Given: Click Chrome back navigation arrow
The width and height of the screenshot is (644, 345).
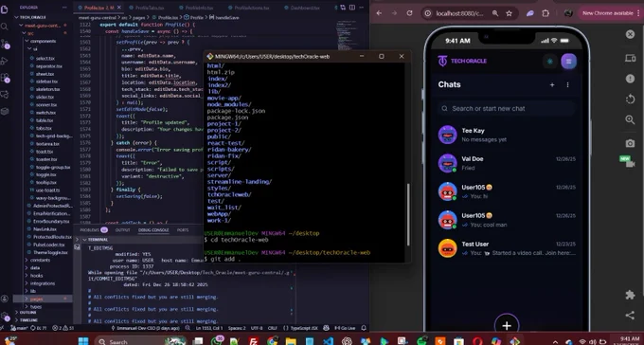Looking at the screenshot, I should [379, 13].
